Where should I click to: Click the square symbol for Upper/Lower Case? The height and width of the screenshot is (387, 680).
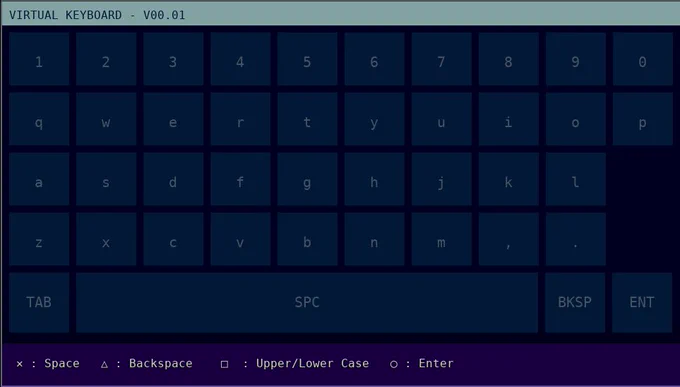point(224,364)
